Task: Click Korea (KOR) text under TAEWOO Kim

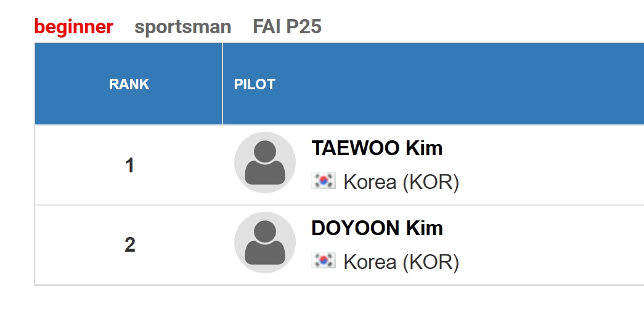Action: click(401, 182)
